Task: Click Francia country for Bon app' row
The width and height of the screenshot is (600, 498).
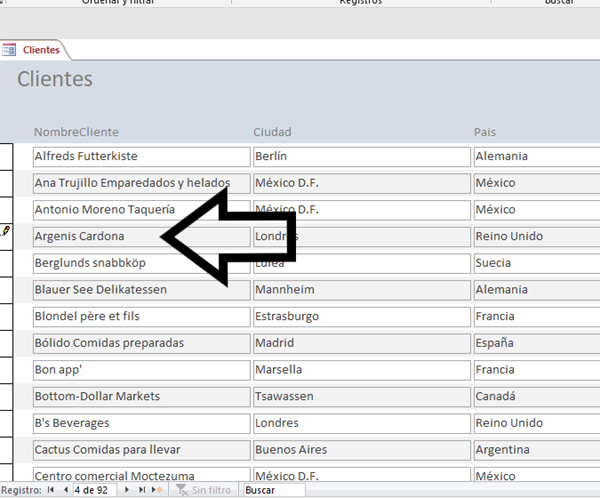Action: point(537,370)
